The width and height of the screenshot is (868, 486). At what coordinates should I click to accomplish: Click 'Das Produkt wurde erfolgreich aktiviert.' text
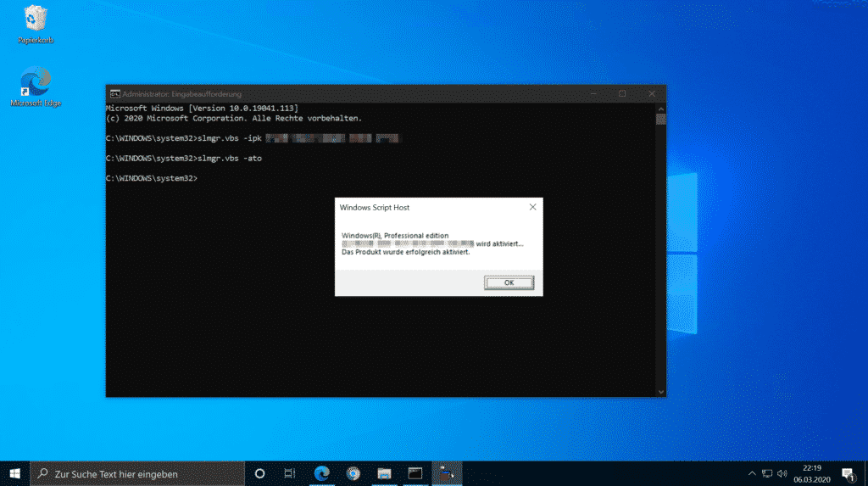pyautogui.click(x=405, y=252)
